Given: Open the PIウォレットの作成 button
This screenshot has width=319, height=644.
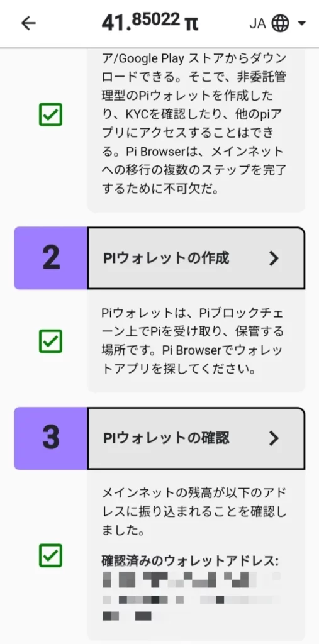Looking at the screenshot, I should pyautogui.click(x=196, y=258).
